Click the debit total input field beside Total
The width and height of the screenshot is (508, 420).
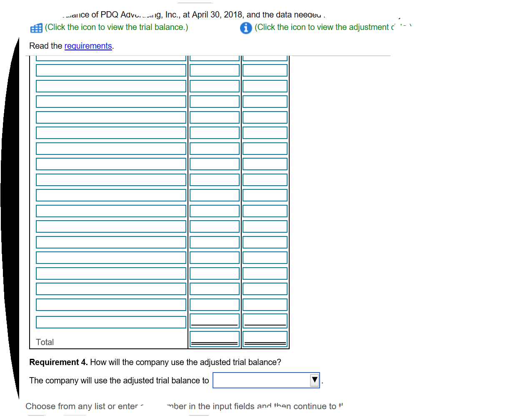[x=214, y=337]
